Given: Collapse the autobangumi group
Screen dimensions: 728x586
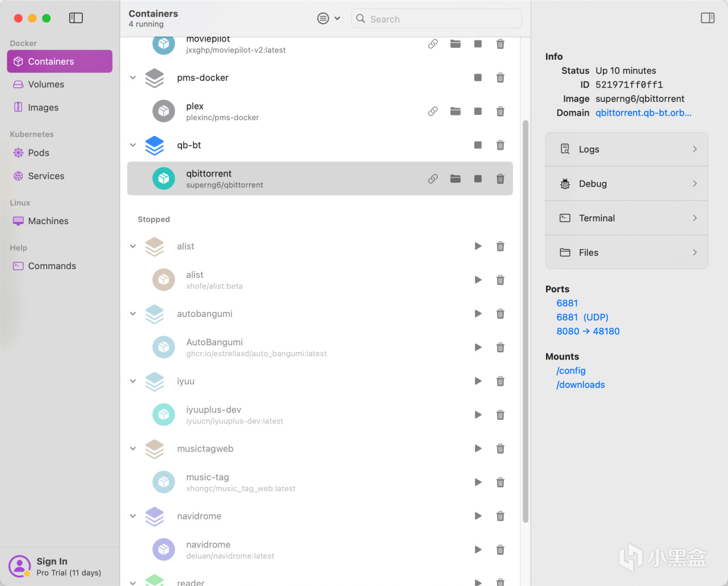Looking at the screenshot, I should coord(133,313).
